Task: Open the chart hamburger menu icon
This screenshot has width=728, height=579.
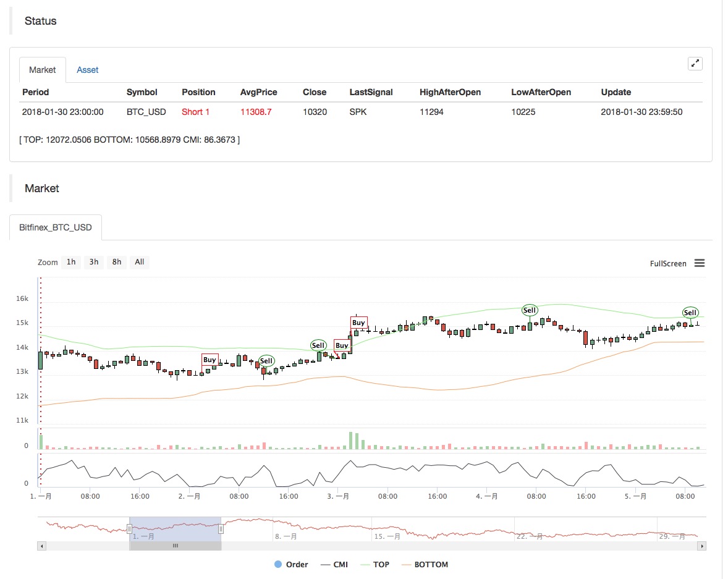Action: 699,263
